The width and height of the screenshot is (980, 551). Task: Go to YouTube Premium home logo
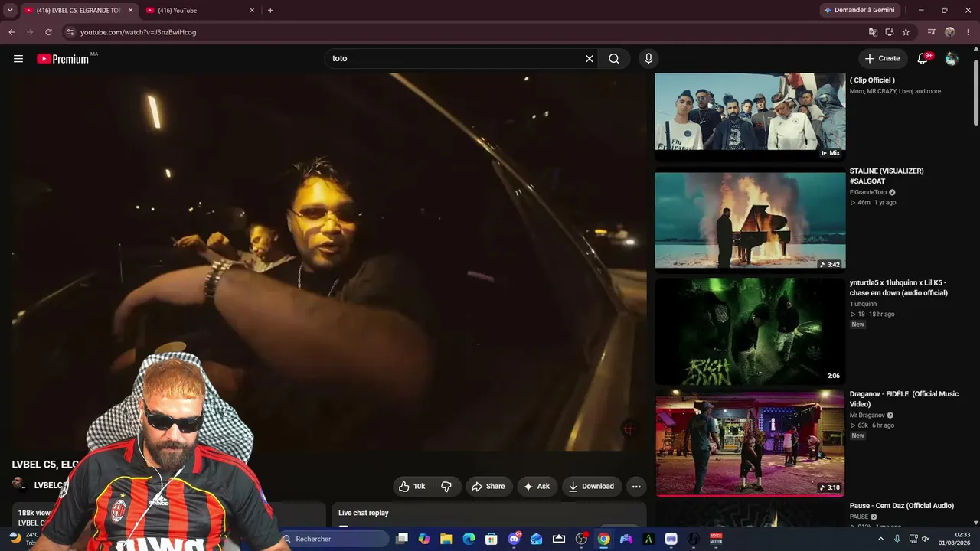pyautogui.click(x=63, y=59)
